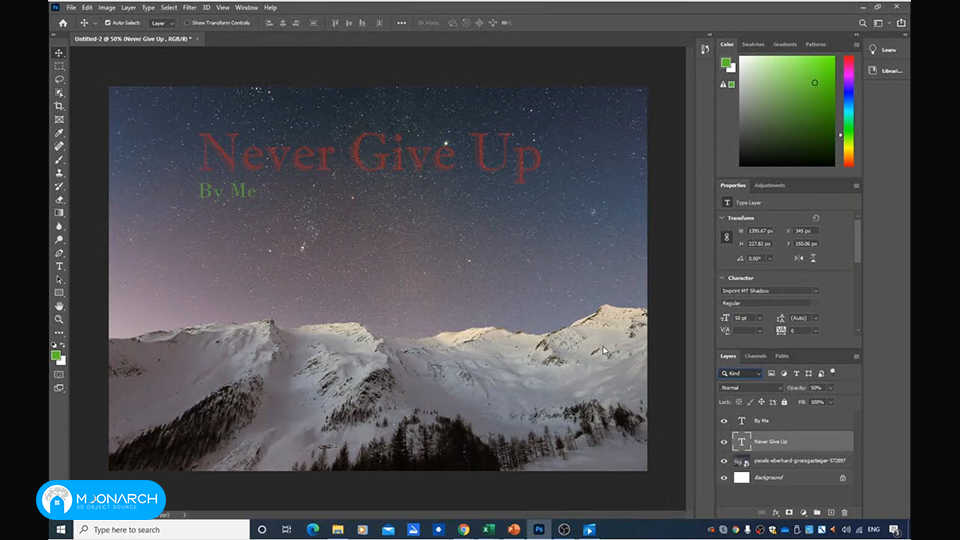This screenshot has width=960, height=540.
Task: Select the History Brush tool
Action: pyautogui.click(x=59, y=186)
